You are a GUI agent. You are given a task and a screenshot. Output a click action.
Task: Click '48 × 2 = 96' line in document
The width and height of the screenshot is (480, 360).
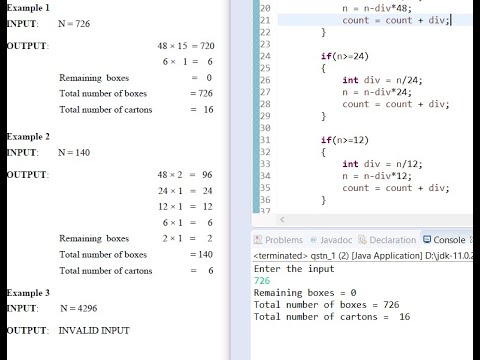(185, 175)
